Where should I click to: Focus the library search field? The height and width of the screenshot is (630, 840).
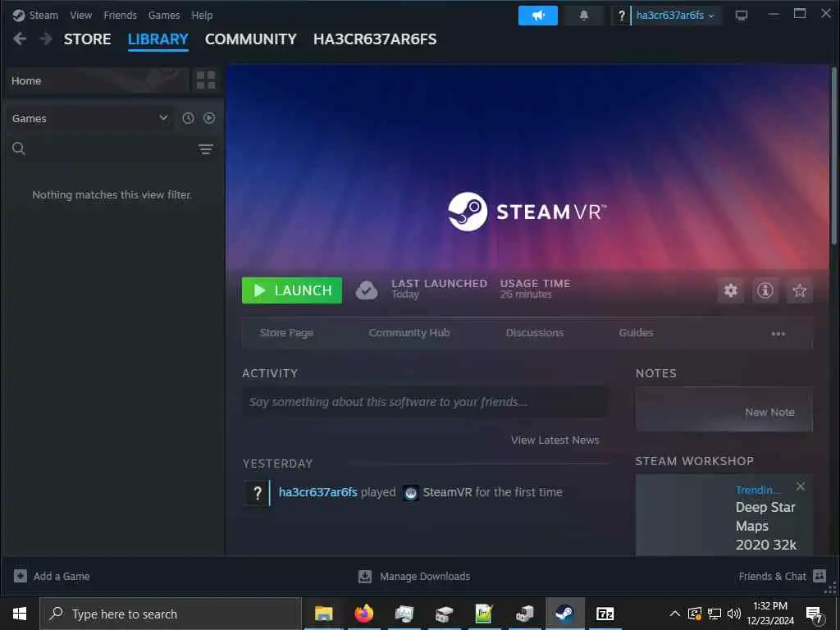click(112, 148)
